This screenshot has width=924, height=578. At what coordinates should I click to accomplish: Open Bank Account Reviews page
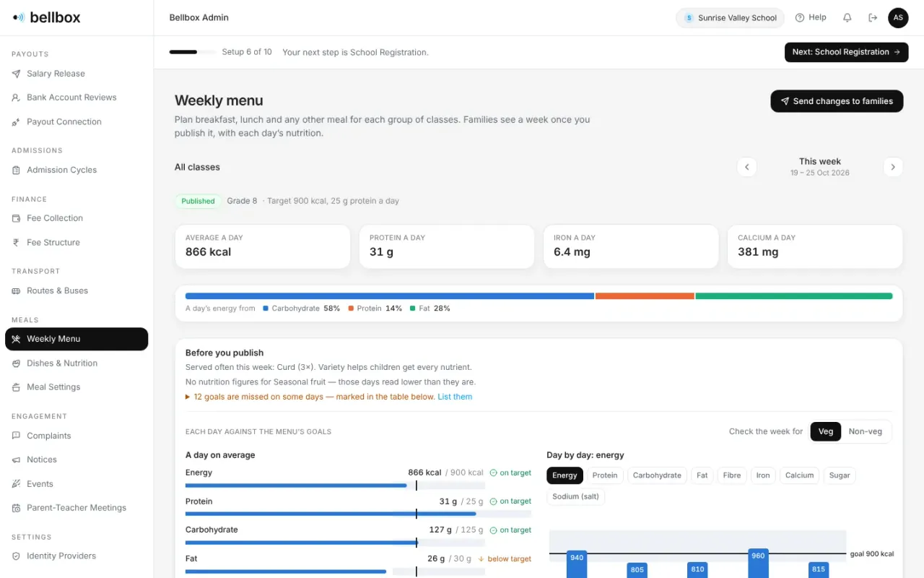[x=77, y=98]
